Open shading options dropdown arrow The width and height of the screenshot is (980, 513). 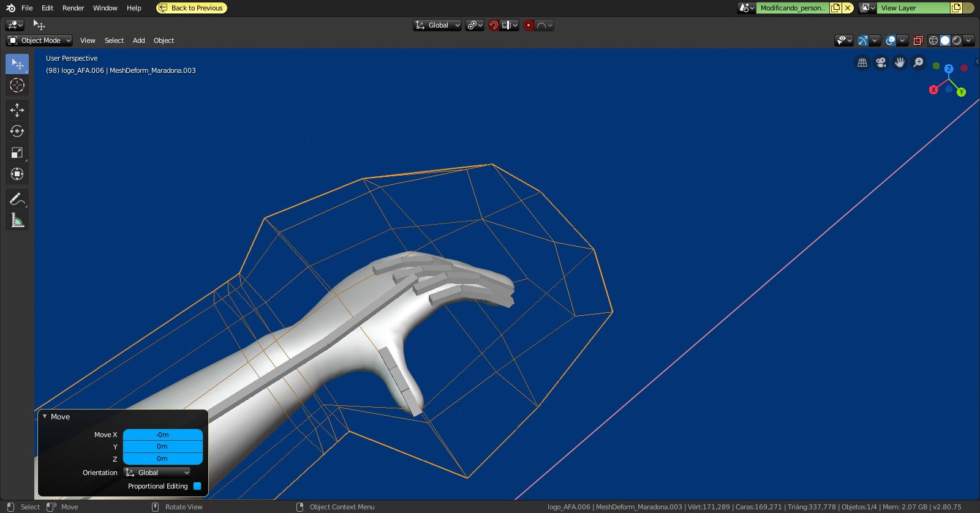point(968,40)
